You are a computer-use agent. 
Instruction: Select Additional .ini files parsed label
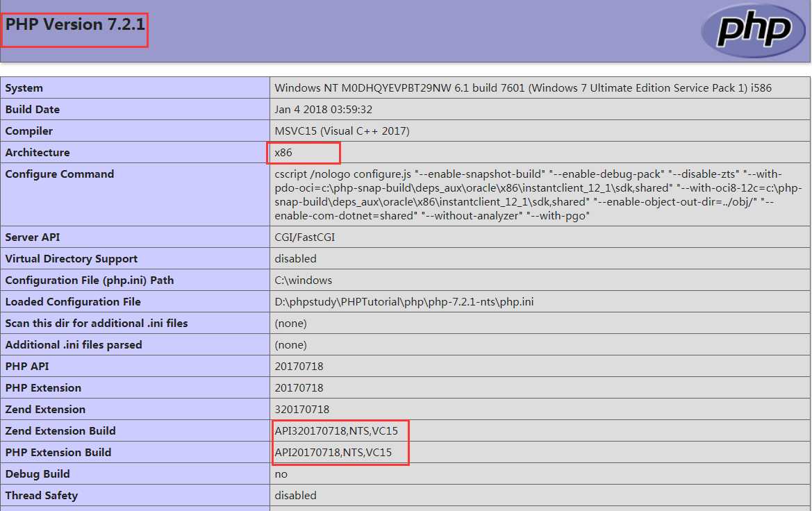pos(74,345)
